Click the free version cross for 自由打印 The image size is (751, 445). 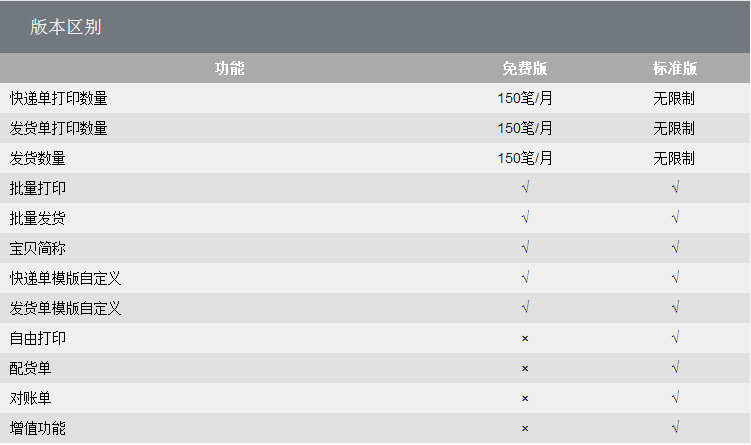click(525, 338)
